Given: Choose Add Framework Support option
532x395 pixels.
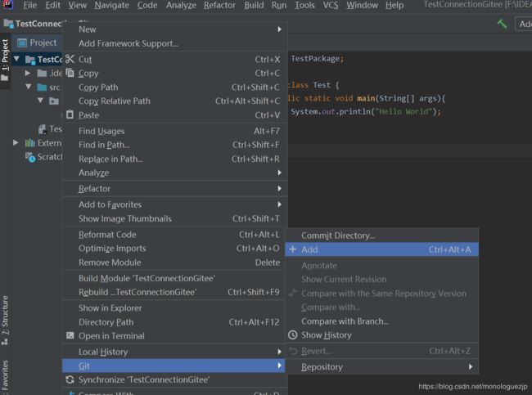Looking at the screenshot, I should pos(175,43).
